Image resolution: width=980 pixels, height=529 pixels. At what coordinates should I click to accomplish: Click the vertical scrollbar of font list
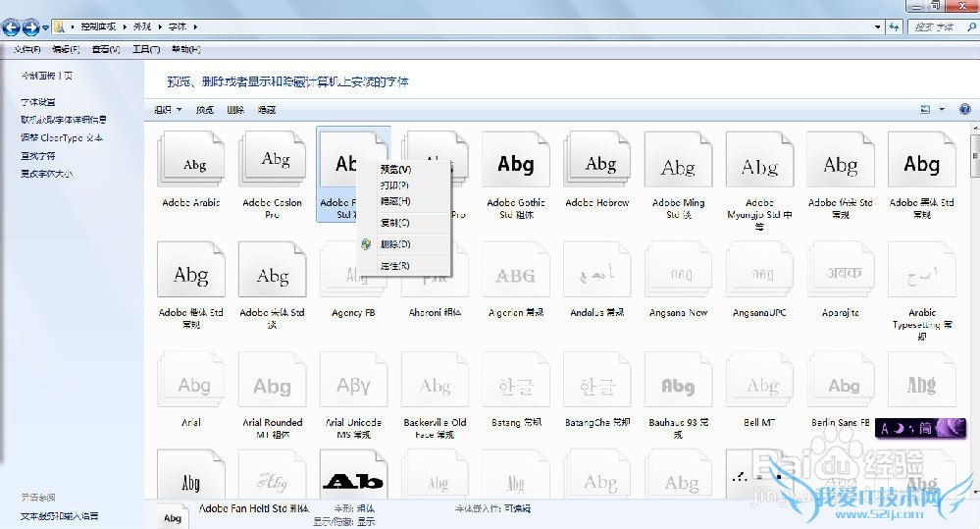click(x=974, y=294)
